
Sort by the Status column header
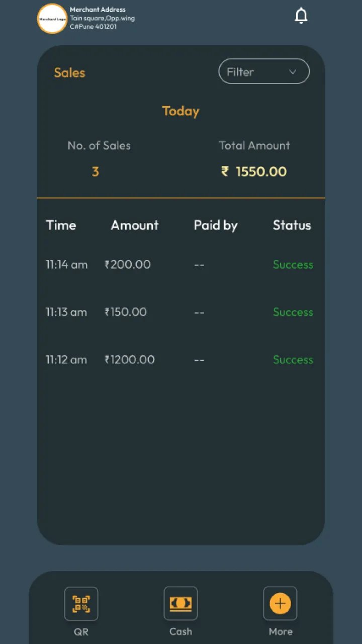pos(292,225)
